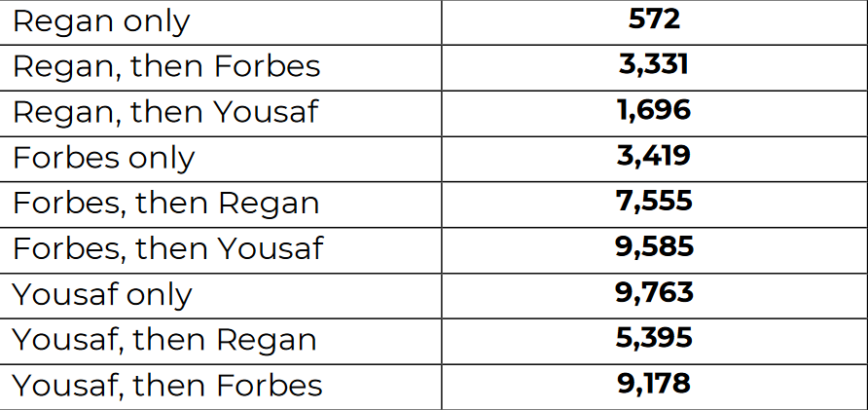Click the word 'Yousaf' in third row
This screenshot has width=868, height=410.
267,111
